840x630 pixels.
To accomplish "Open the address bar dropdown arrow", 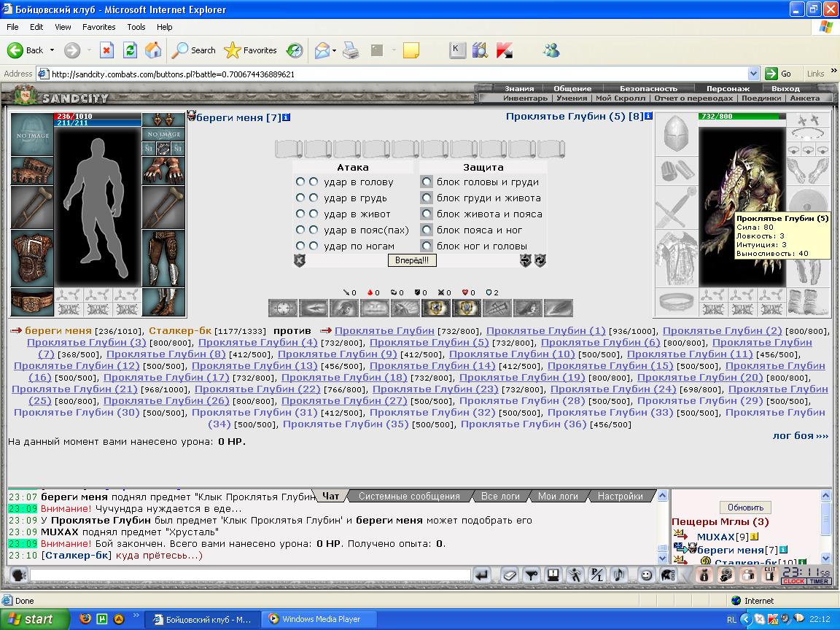I will click(x=753, y=74).
